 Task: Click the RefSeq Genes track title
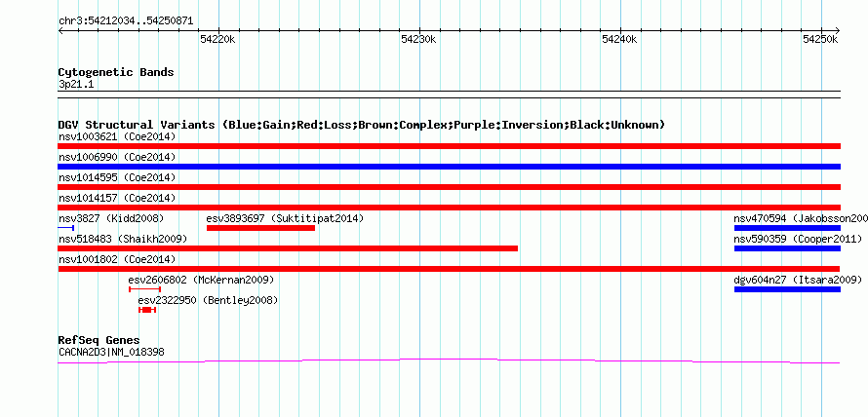[99, 340]
